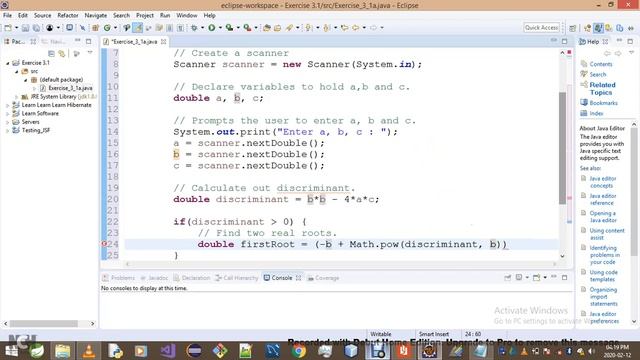Viewport: 640px width, 360px height.
Task: Switch to the Call Hierarchy tab
Action: 237,278
